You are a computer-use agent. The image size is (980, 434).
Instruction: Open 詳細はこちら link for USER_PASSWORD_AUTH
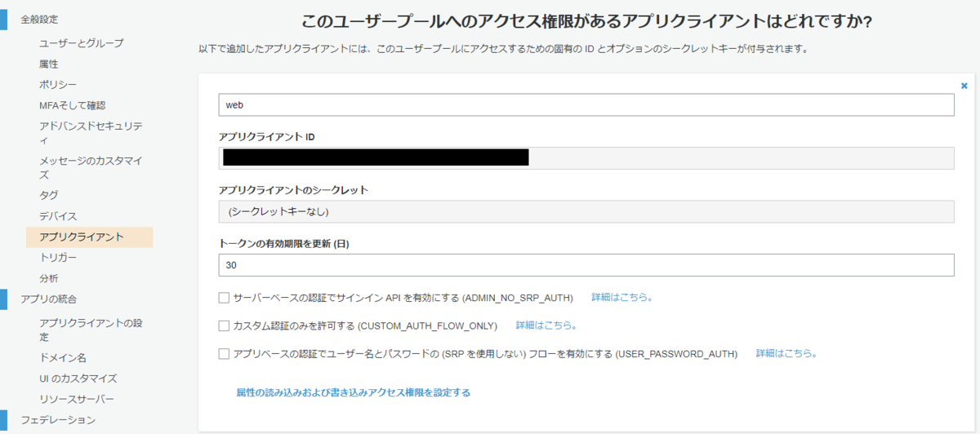pyautogui.click(x=786, y=353)
